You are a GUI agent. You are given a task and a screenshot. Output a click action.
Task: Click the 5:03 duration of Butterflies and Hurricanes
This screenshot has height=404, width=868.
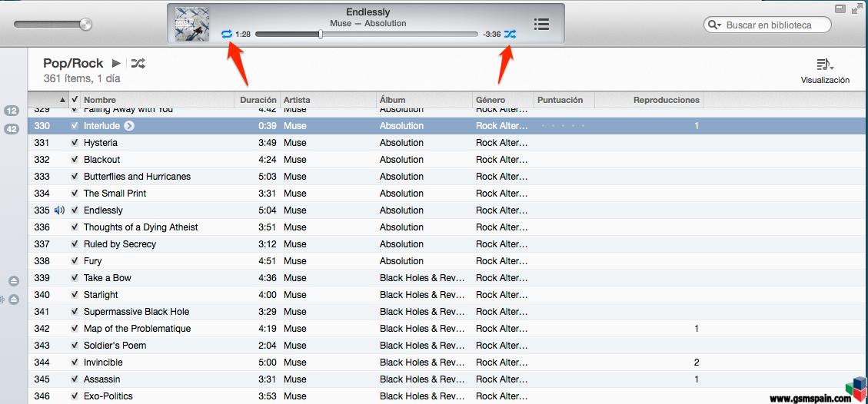(x=267, y=177)
